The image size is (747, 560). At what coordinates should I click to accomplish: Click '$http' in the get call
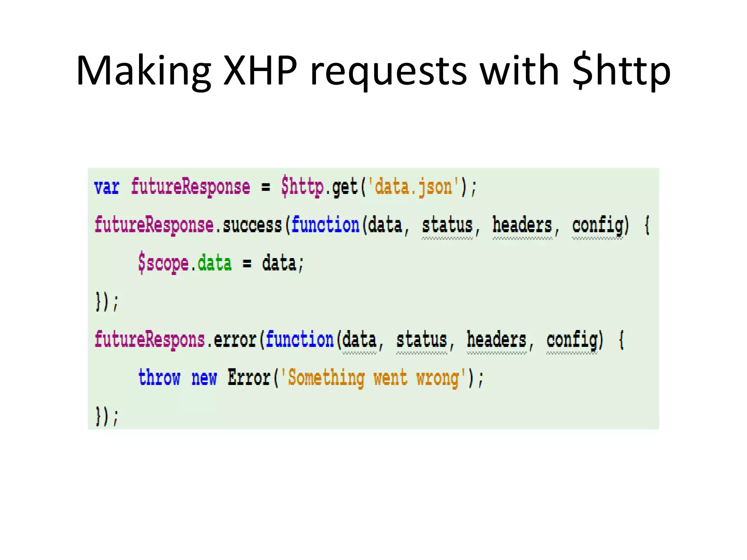(x=302, y=187)
